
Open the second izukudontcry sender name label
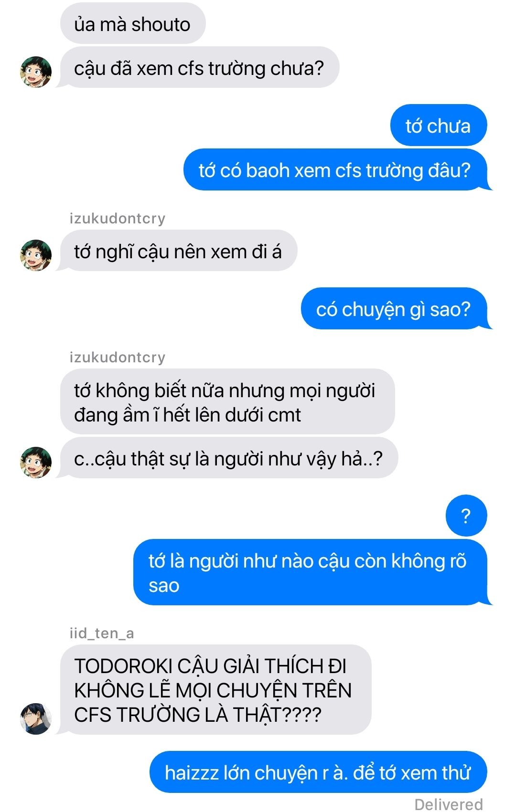pos(118,357)
